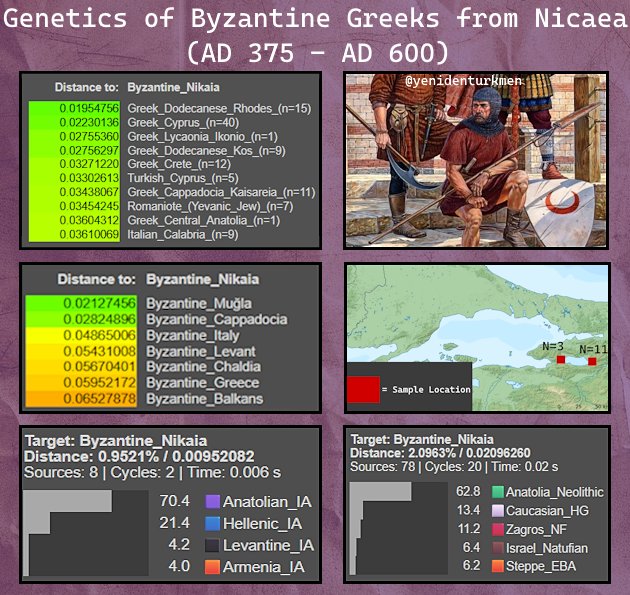Click the Anatolia_Neolithic label
Viewport: 630px width, 595px height.
click(x=554, y=492)
